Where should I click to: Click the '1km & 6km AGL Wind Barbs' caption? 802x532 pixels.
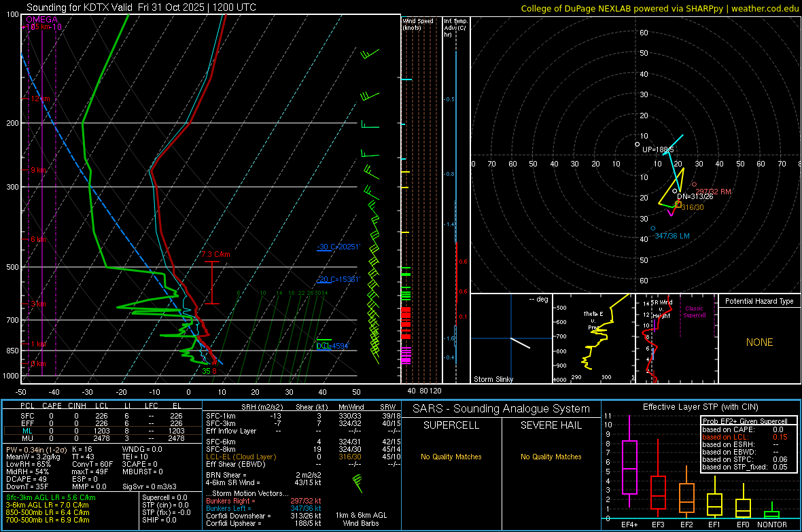(361, 519)
